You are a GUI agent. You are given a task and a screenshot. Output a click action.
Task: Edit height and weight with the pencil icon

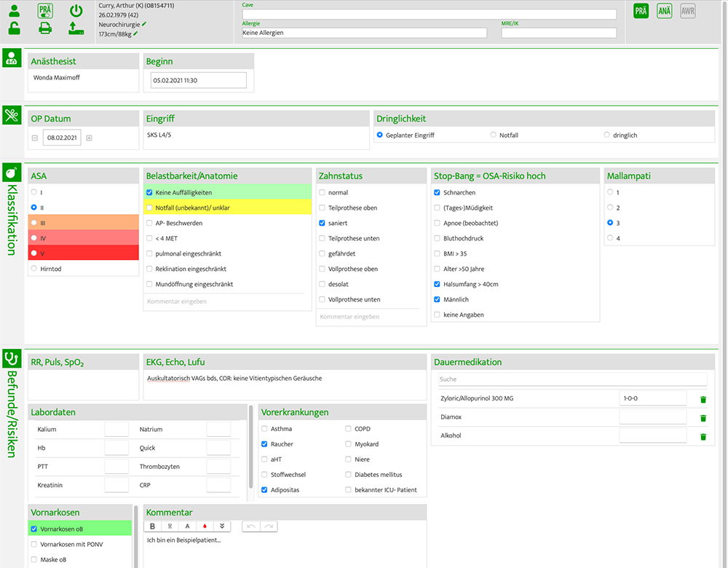click(x=135, y=34)
